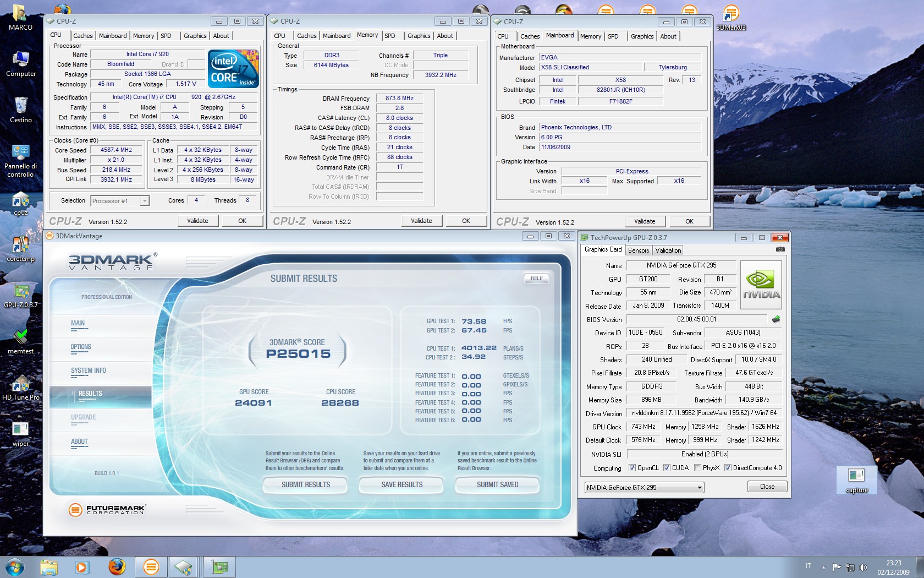Screen dimensions: 924x578
Task: Click the Core Speed 4587.4 MHz value
Action: (116, 150)
